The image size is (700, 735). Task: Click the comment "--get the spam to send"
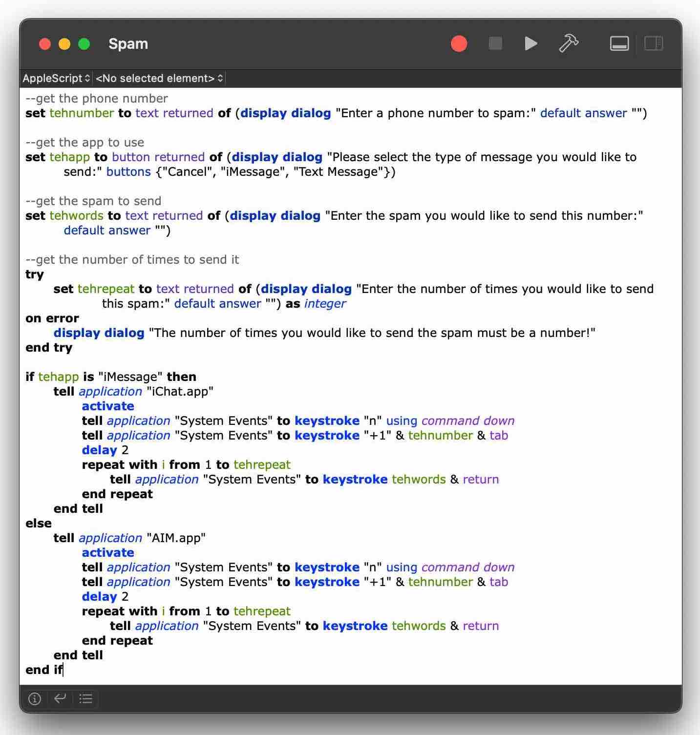tap(93, 201)
